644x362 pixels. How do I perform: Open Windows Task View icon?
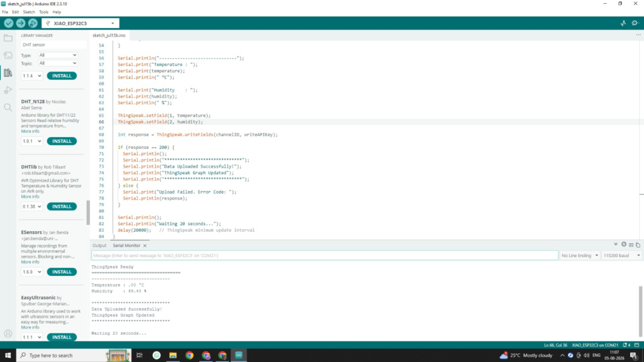140,356
